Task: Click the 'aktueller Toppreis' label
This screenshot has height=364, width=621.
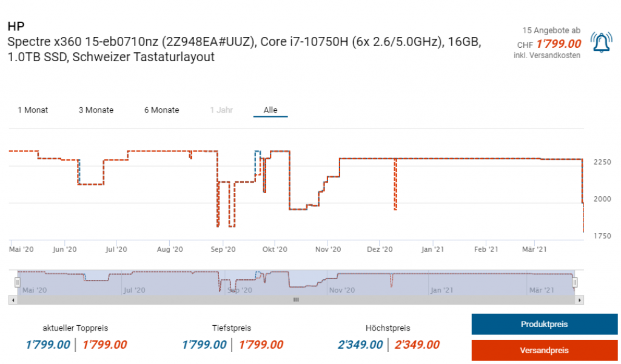Action: coord(75,328)
